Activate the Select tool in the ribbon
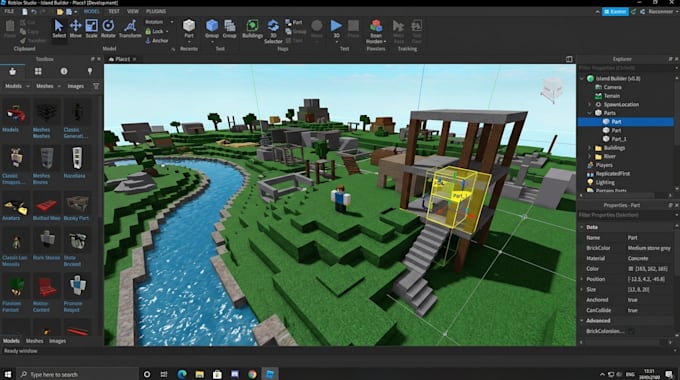 [x=59, y=29]
